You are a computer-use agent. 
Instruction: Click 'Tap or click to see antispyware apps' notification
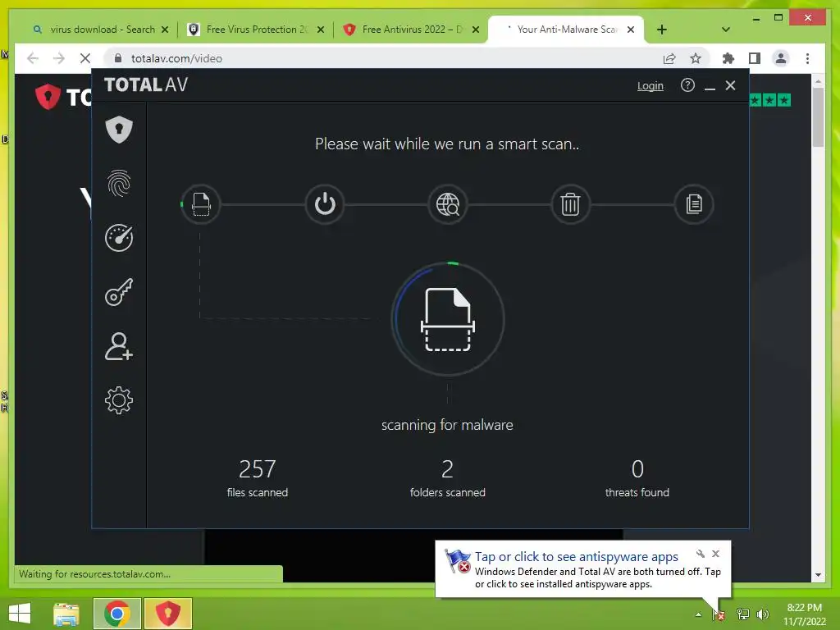(x=576, y=557)
